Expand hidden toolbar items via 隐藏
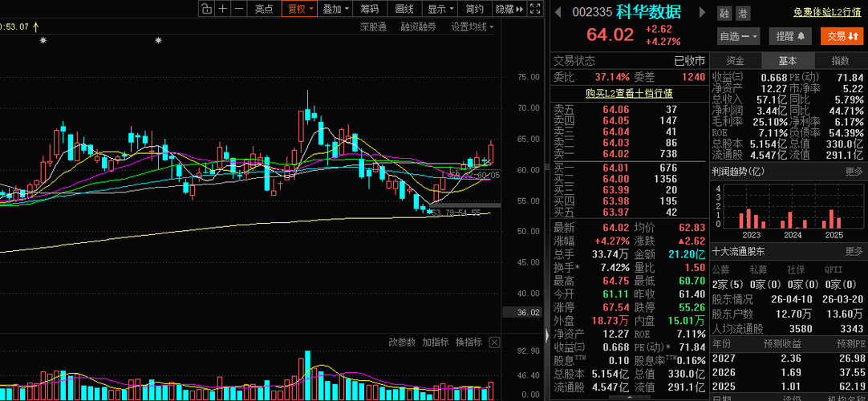 coord(509,8)
